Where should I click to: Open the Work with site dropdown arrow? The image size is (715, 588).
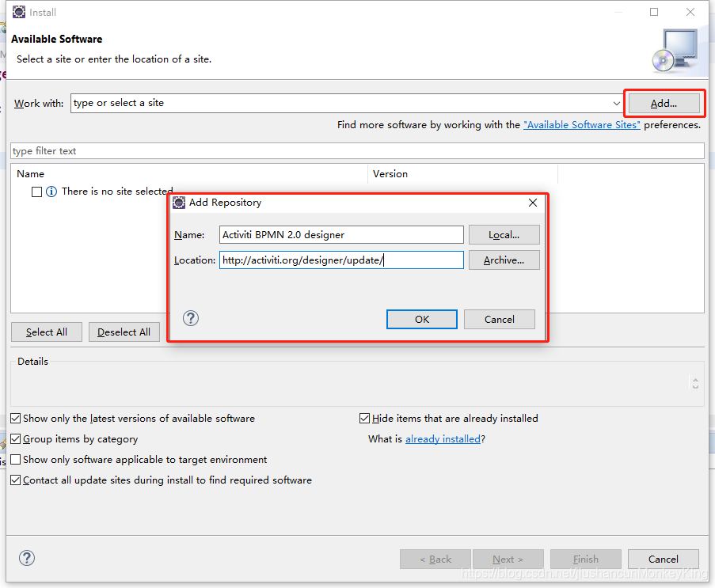point(617,104)
